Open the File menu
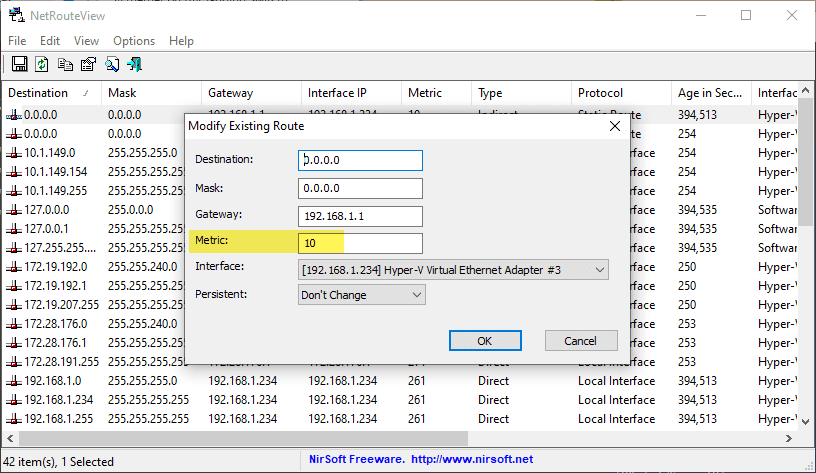The height and width of the screenshot is (473, 816). tap(17, 41)
